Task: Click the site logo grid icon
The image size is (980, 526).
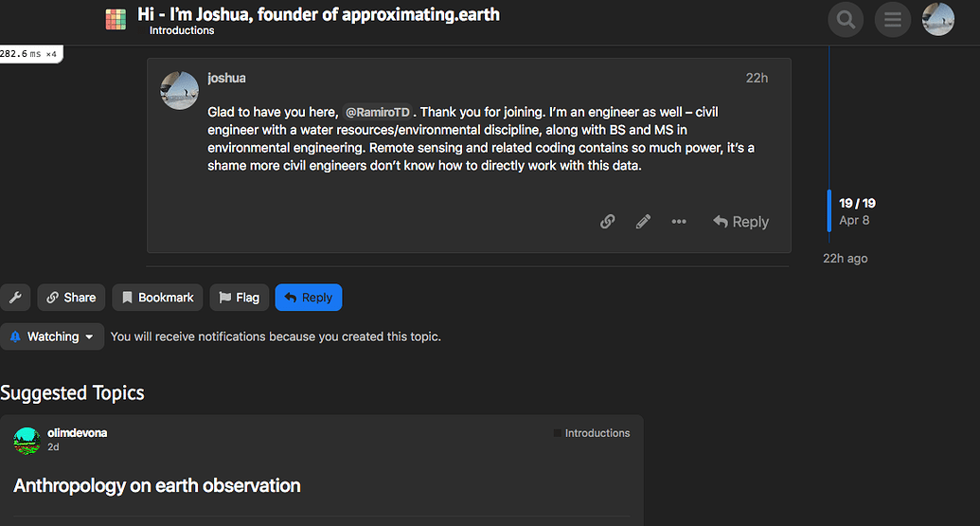Action: [x=116, y=19]
